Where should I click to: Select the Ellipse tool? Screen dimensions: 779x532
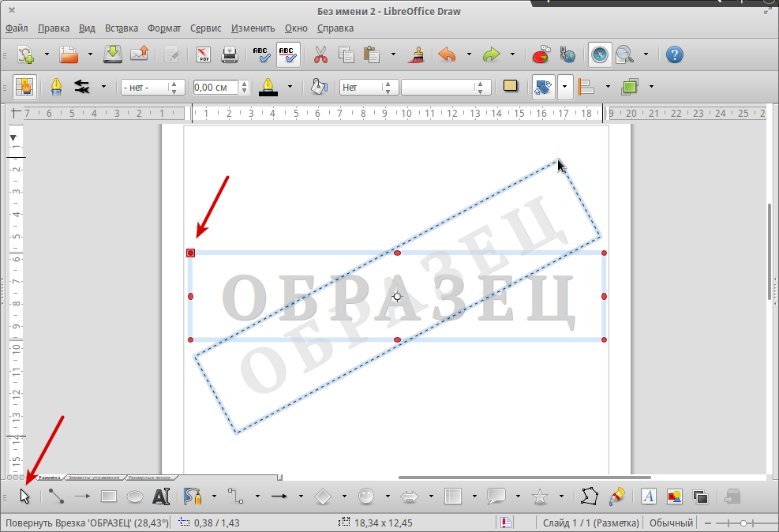(x=135, y=496)
